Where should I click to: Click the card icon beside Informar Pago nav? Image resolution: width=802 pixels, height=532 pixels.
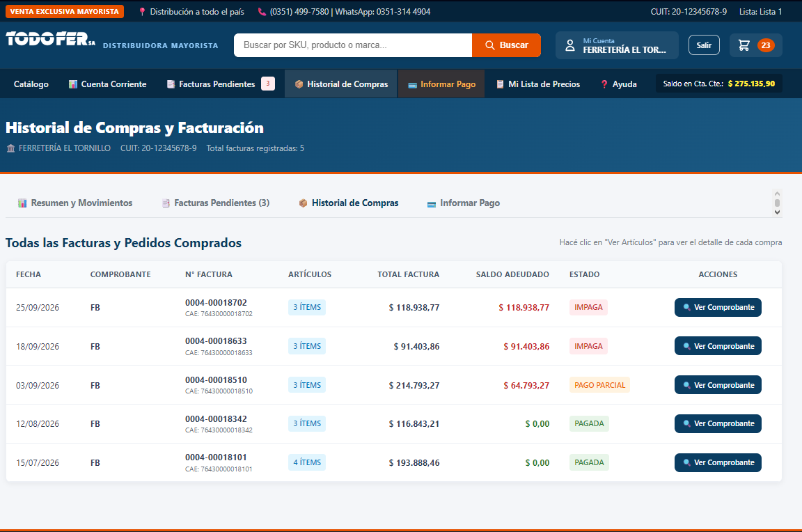point(412,85)
